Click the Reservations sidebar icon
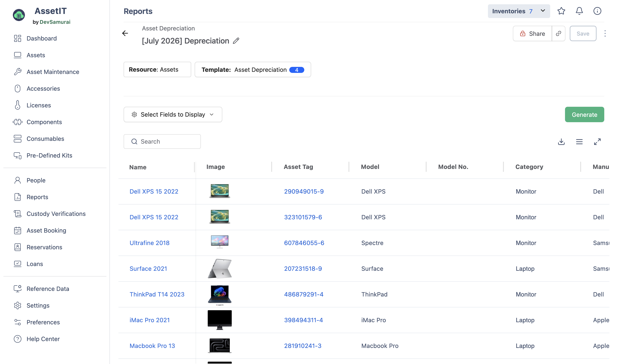This screenshot has width=618, height=364. click(x=17, y=247)
